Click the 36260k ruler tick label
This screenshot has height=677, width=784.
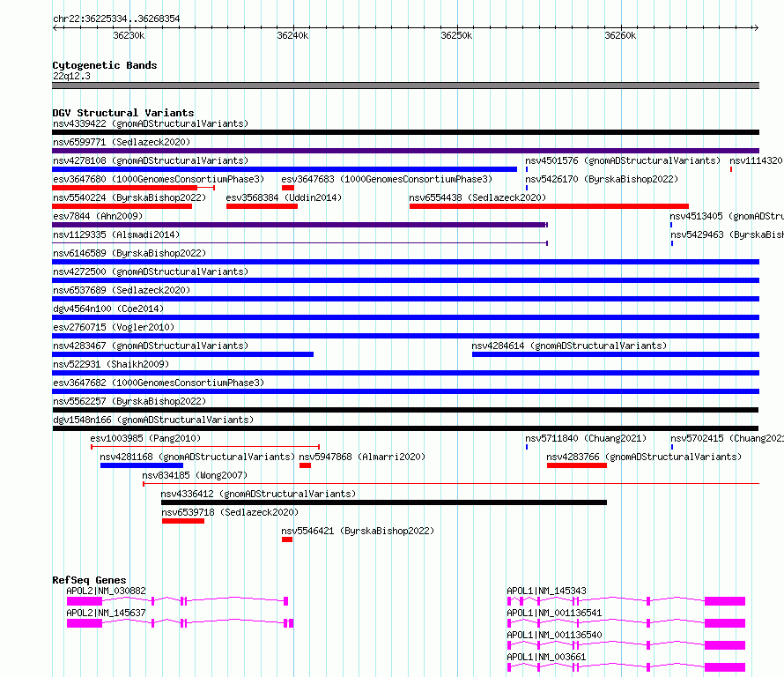click(620, 35)
